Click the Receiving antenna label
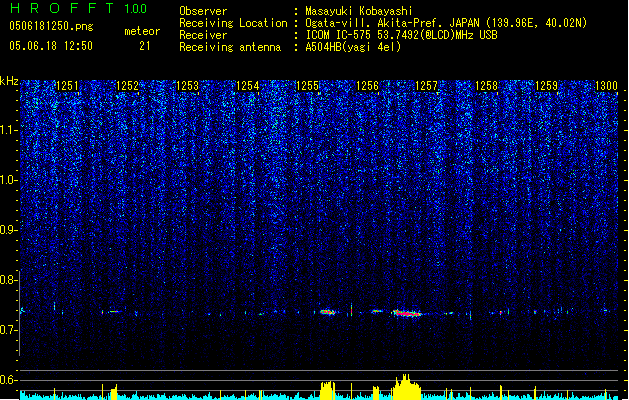This screenshot has width=629, height=400. pyautogui.click(x=230, y=47)
